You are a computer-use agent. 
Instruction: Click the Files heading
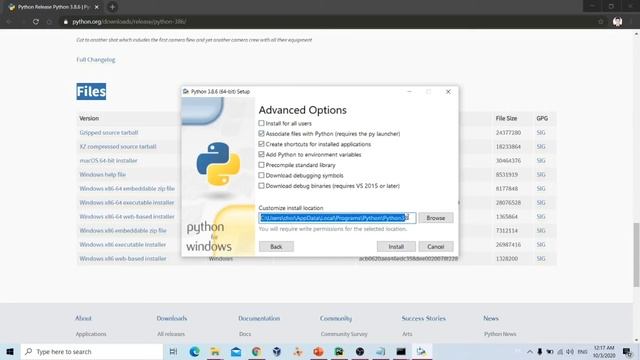pyautogui.click(x=91, y=91)
